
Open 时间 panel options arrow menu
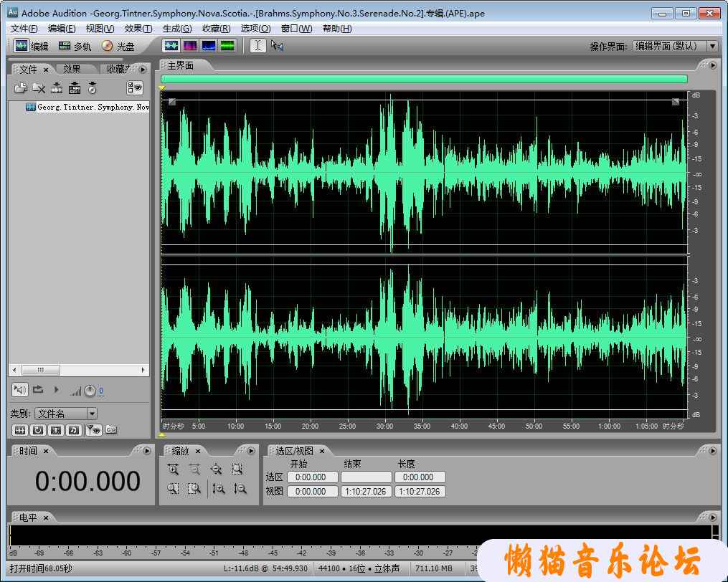pyautogui.click(x=147, y=451)
